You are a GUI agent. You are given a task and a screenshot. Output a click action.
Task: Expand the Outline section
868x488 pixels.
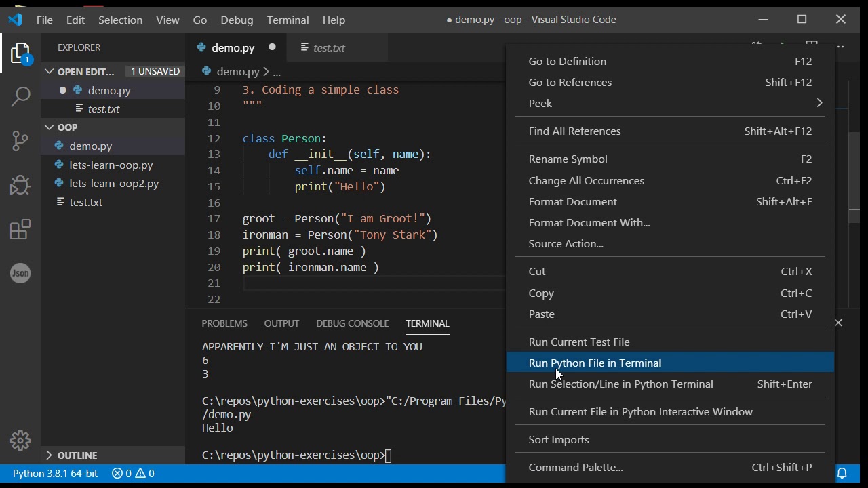[x=50, y=455]
